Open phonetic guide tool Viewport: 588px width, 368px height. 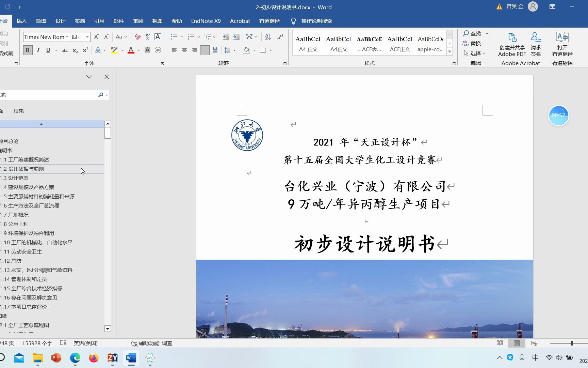click(x=147, y=37)
